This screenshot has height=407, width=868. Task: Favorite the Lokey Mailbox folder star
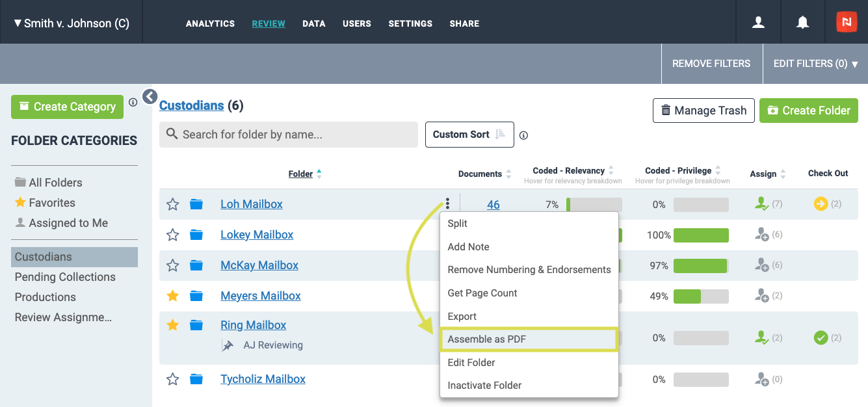coord(172,235)
